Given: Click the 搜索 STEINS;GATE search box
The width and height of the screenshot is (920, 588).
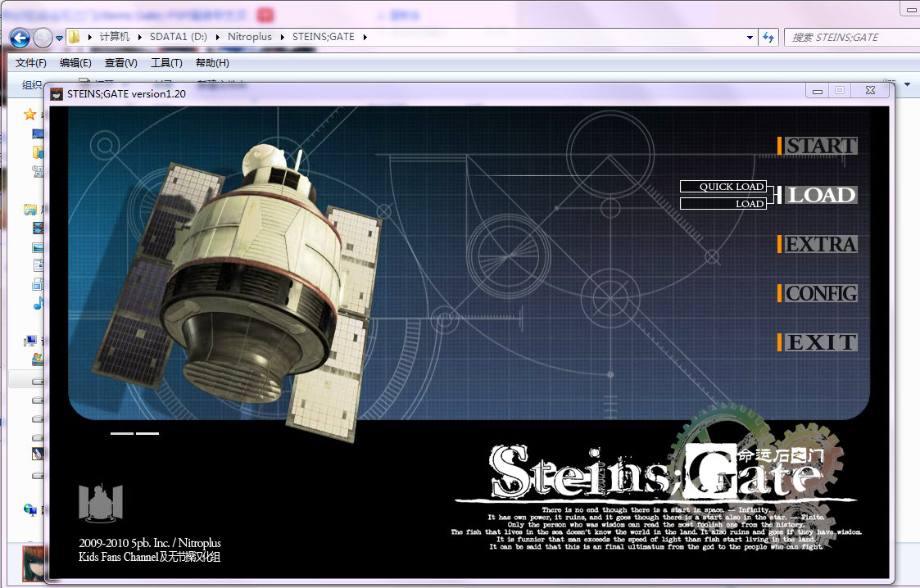Looking at the screenshot, I should [852, 38].
